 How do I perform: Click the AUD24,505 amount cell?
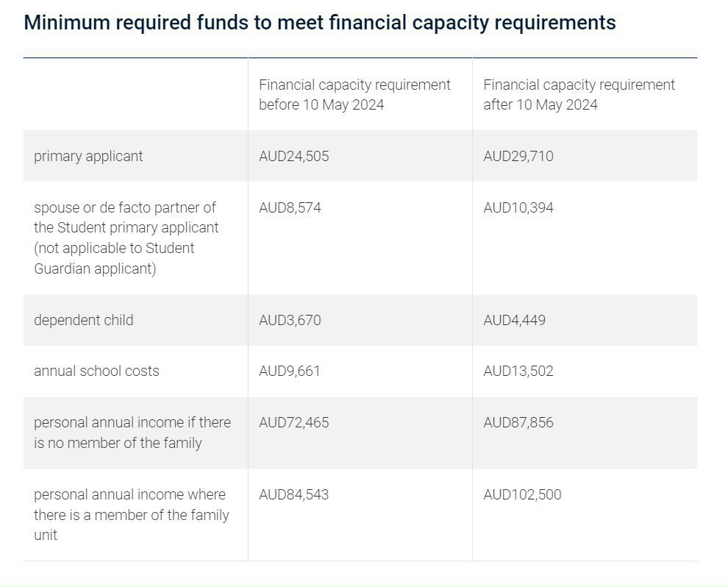pyautogui.click(x=294, y=156)
